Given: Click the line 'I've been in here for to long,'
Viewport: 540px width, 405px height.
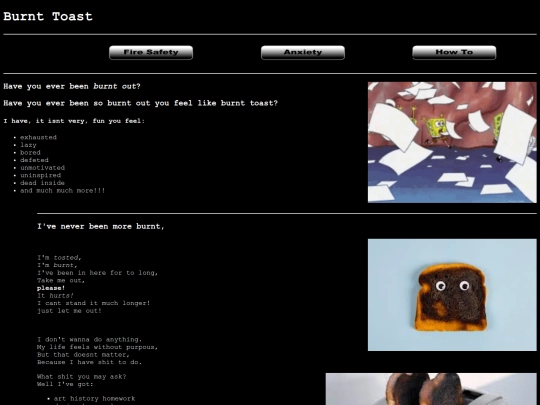Looking at the screenshot, I should coord(97,273).
